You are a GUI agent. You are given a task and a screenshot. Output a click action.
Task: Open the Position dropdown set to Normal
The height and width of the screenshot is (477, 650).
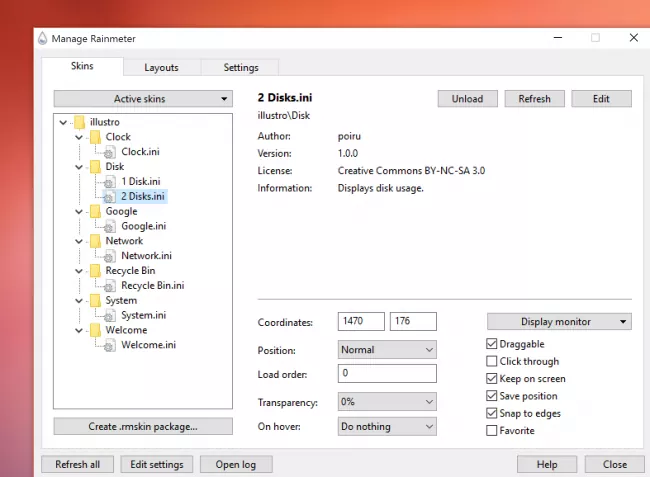(x=386, y=350)
